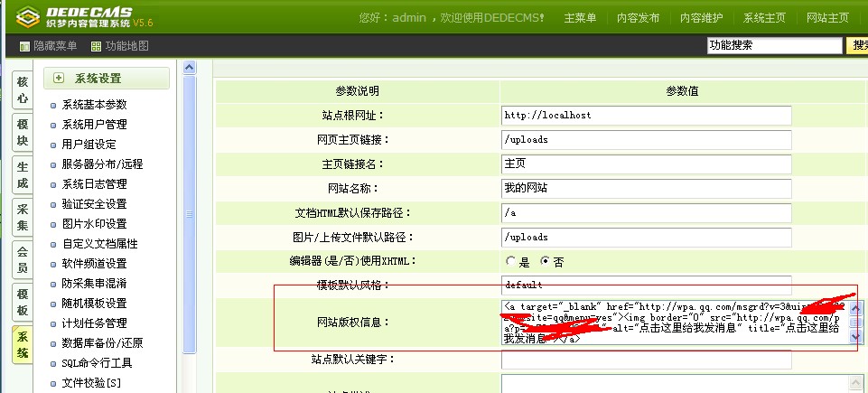Click the 文档HTML默认保存路径 input field

coord(646,212)
